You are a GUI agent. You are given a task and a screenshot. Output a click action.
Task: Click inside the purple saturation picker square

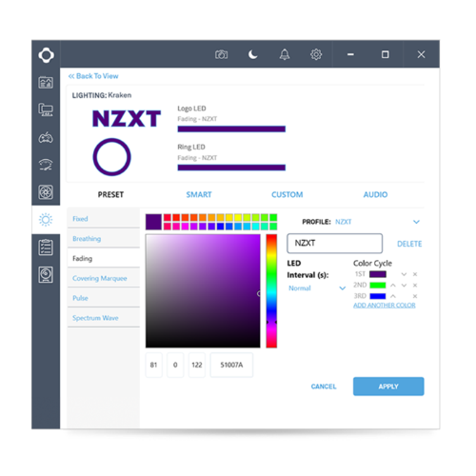tap(203, 291)
